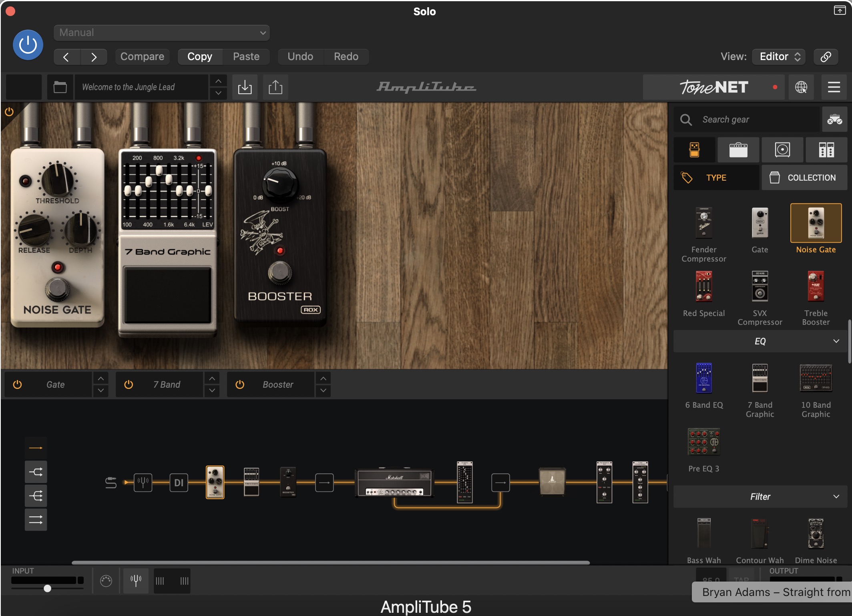Viewport: 852px width, 616px height.
Task: Click the Booster slot up arrow
Action: pos(324,378)
